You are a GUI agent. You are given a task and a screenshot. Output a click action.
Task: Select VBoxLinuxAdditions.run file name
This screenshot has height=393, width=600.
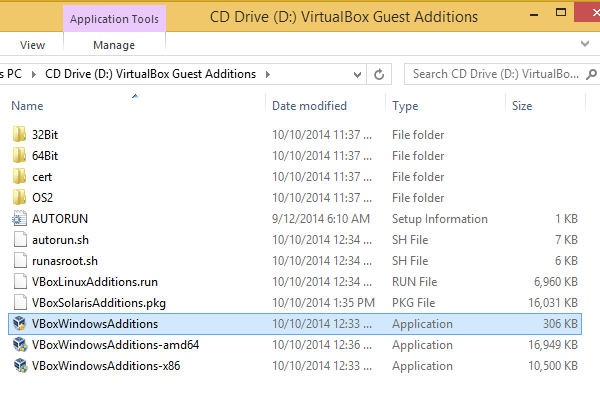(x=95, y=282)
